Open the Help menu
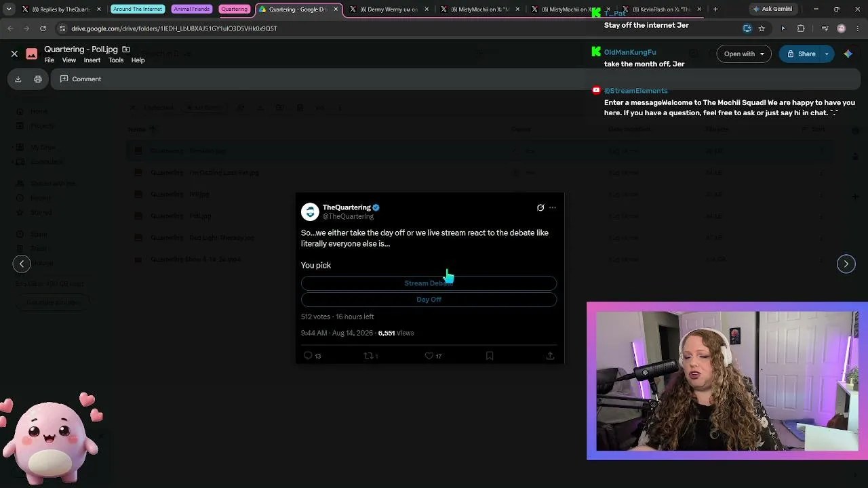868x488 pixels. 138,60
